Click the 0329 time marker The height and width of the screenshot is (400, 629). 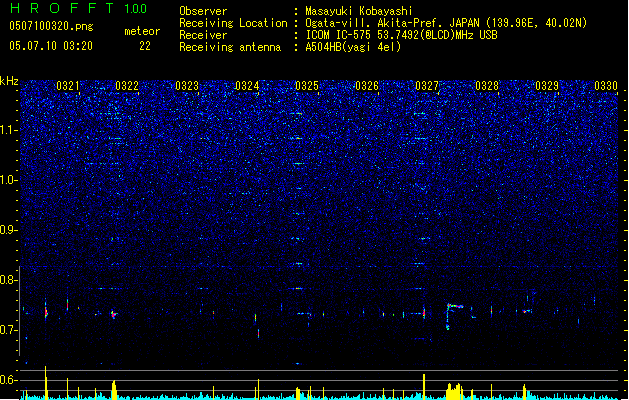pyautogui.click(x=547, y=86)
